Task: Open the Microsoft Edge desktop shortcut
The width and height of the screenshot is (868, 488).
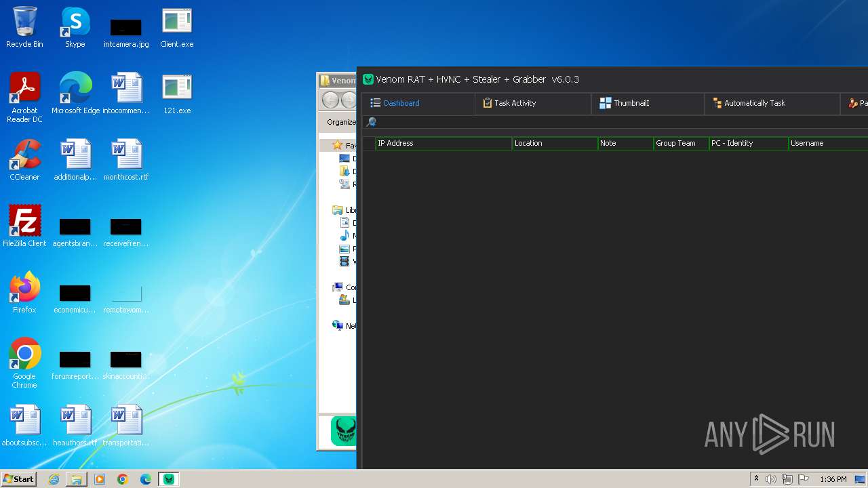Action: point(75,94)
